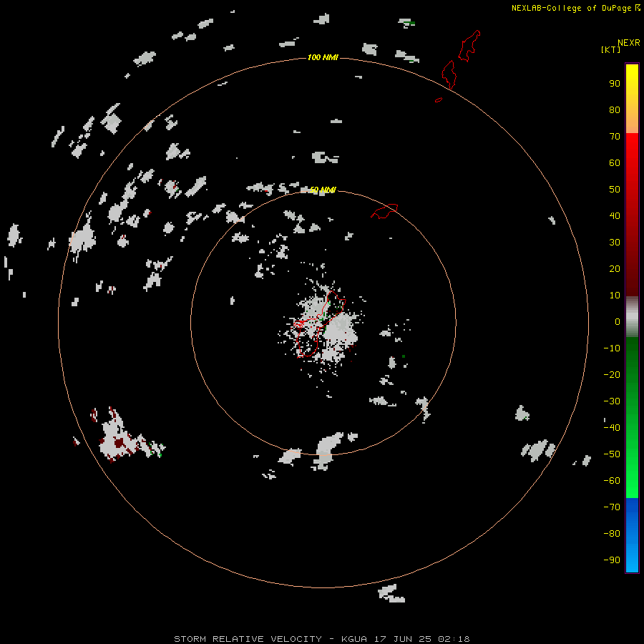This screenshot has width=644, height=644.
Task: Click the 10 value on velocity scale
Action: point(615,296)
